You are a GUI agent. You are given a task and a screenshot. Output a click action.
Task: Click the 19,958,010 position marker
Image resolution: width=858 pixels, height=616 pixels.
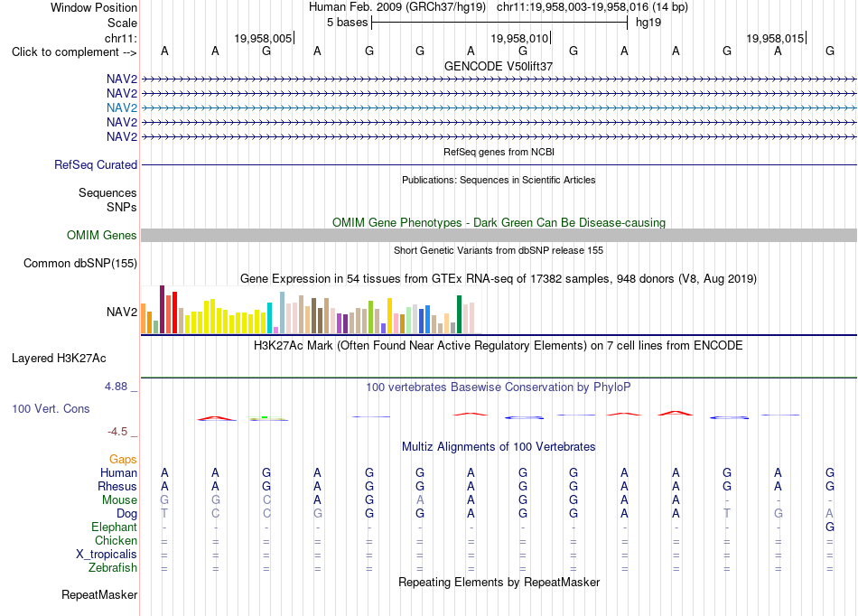[520, 38]
